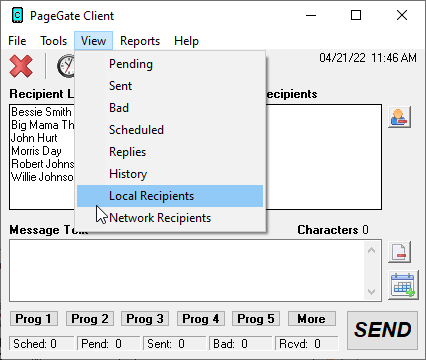
Task: Click the message box scroll down arrow
Action: 371,292
